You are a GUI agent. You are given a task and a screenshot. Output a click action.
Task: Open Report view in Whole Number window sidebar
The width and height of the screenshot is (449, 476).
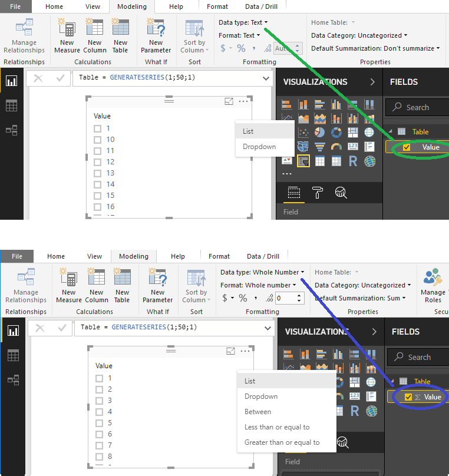pos(14,330)
